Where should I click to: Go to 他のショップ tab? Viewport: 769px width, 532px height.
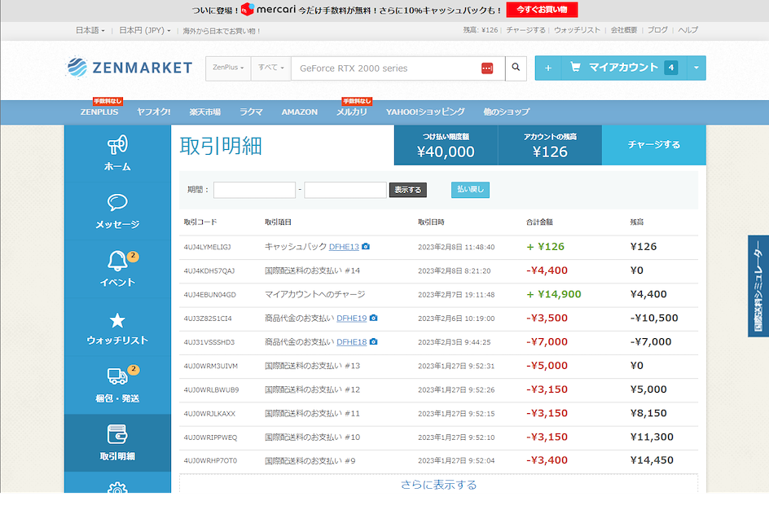[507, 112]
